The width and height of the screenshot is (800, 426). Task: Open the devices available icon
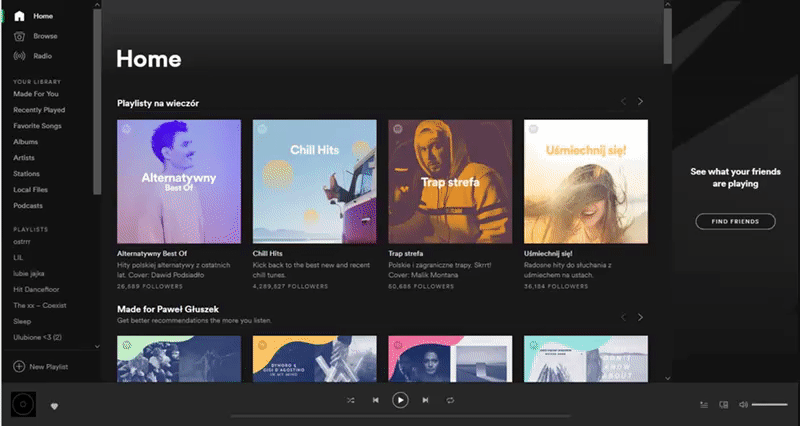pos(723,405)
